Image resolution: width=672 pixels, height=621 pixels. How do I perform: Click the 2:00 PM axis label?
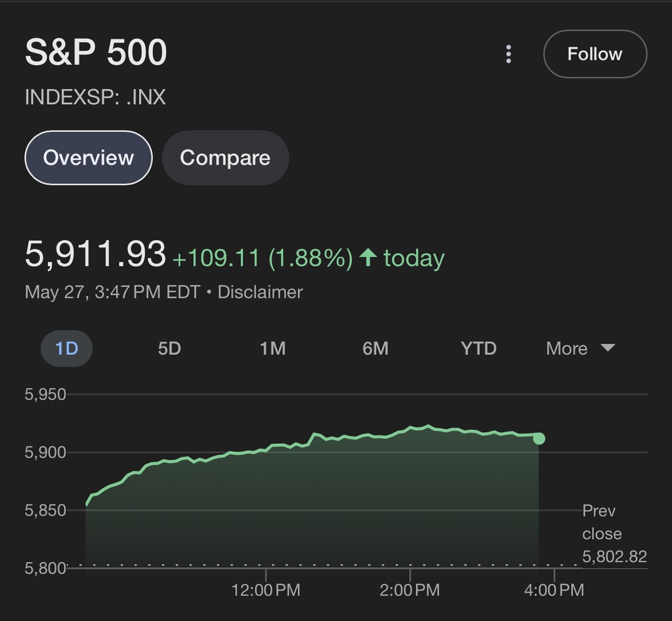pos(409,590)
